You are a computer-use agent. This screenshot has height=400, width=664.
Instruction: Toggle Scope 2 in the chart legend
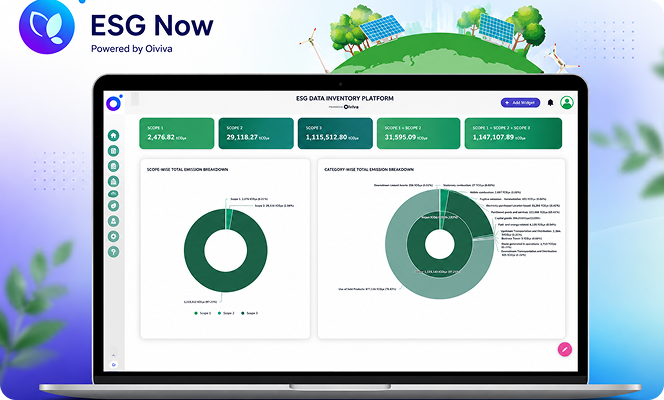tap(226, 313)
